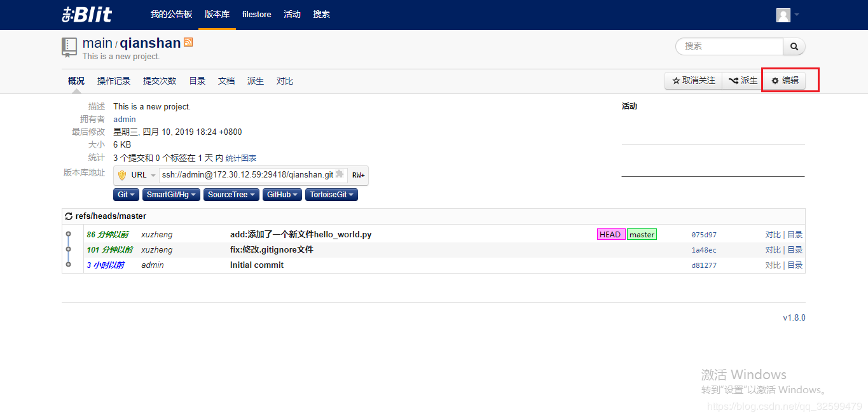Viewport: 868px width, 418px height.
Task: Open the SmartGit/Hg dropdown
Action: click(170, 195)
